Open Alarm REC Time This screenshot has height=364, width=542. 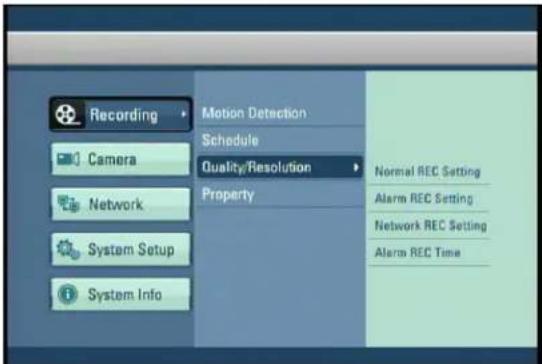click(x=418, y=252)
